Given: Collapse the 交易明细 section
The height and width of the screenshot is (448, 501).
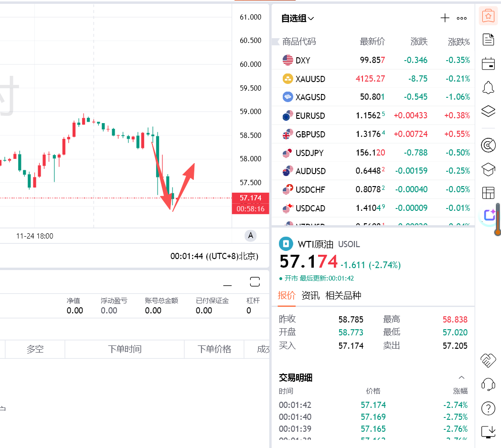Looking at the screenshot, I should [461, 377].
